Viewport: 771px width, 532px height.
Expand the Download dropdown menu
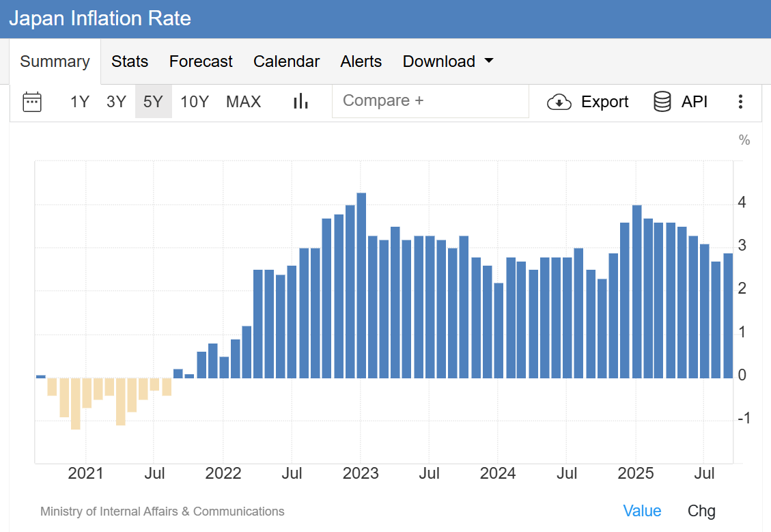click(448, 61)
